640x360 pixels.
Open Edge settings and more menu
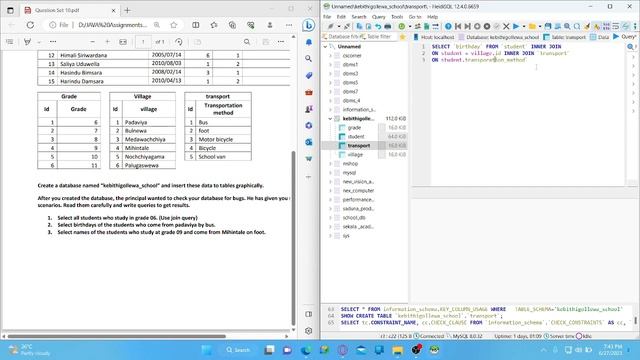(289, 25)
